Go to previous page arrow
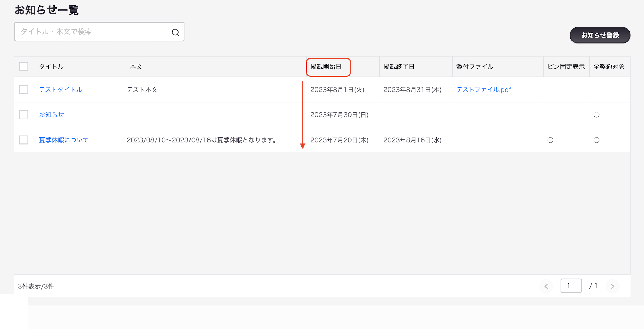 [x=546, y=286]
